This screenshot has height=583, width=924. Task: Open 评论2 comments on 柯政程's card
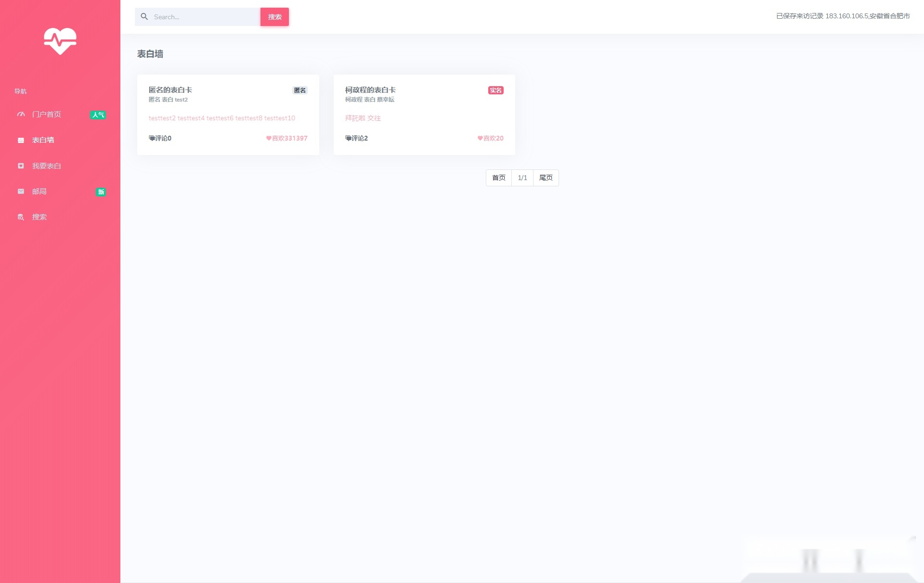pos(356,139)
